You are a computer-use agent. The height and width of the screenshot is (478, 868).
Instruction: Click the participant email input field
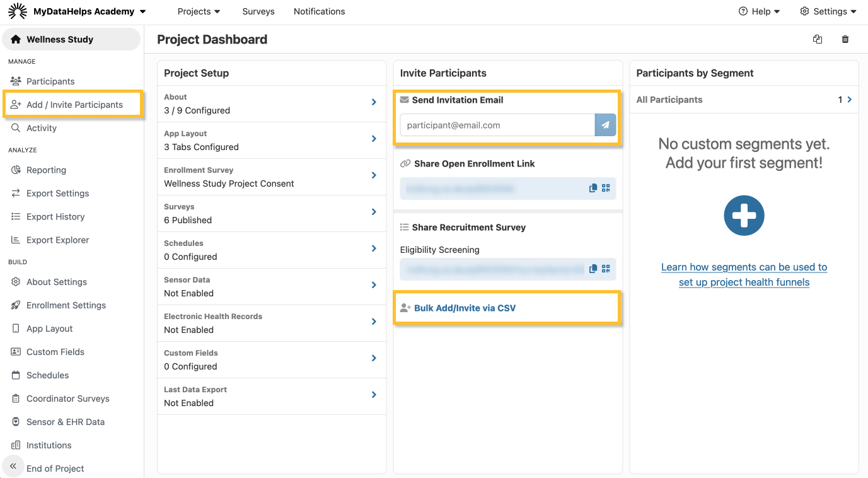coord(497,125)
